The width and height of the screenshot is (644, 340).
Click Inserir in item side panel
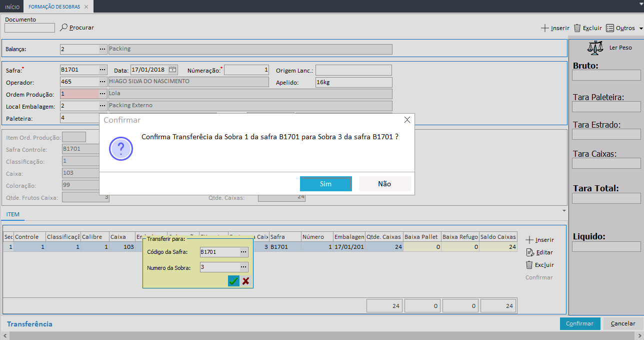(540, 240)
